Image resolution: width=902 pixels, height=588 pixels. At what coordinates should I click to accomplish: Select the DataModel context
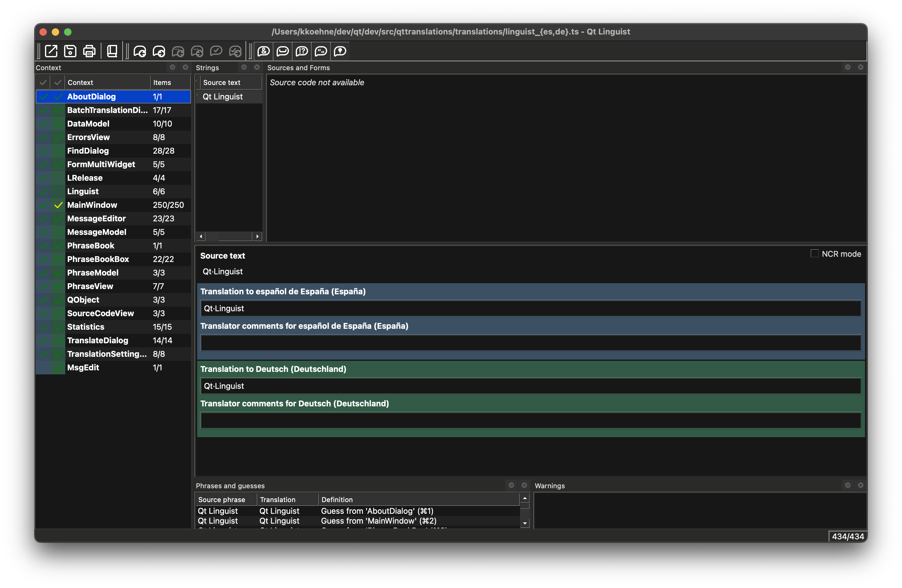coord(113,124)
